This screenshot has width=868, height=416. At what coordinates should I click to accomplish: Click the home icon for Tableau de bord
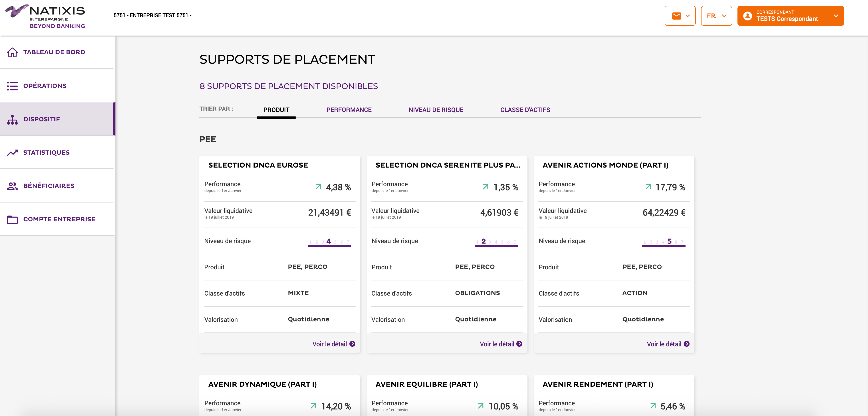(12, 52)
